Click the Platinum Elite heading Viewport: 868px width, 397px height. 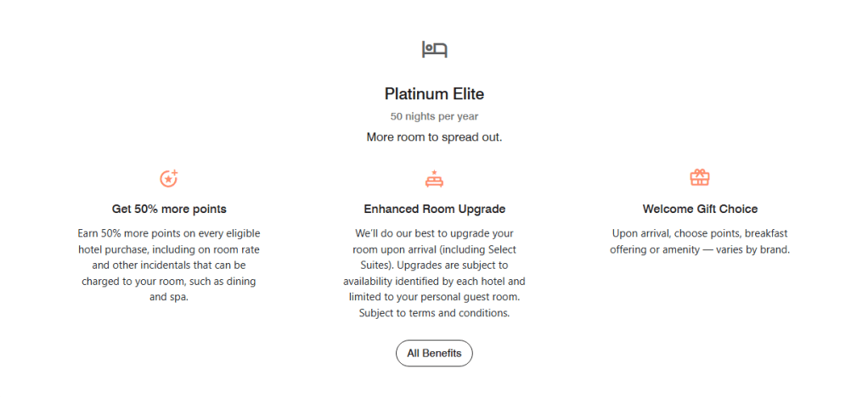[x=434, y=94]
